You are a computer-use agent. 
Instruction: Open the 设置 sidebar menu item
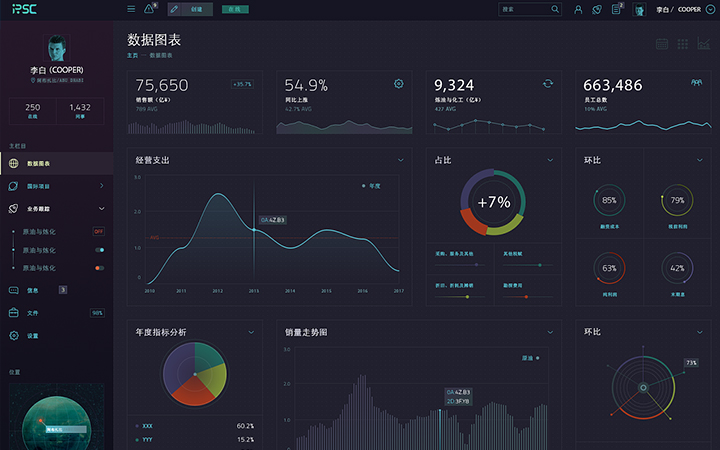click(x=56, y=336)
